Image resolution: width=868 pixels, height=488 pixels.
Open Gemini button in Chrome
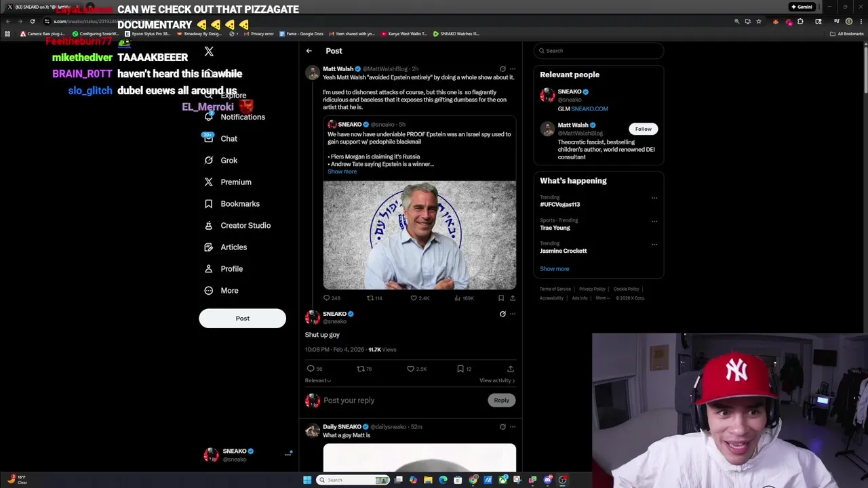coord(801,7)
